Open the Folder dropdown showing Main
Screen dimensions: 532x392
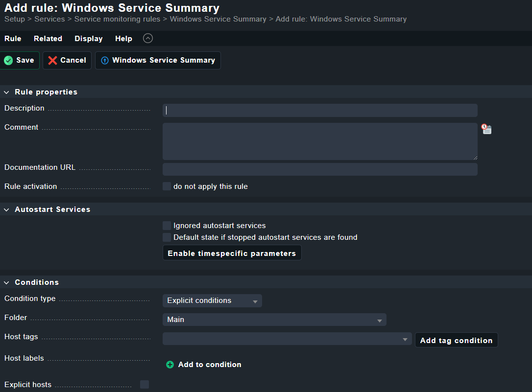coord(274,320)
